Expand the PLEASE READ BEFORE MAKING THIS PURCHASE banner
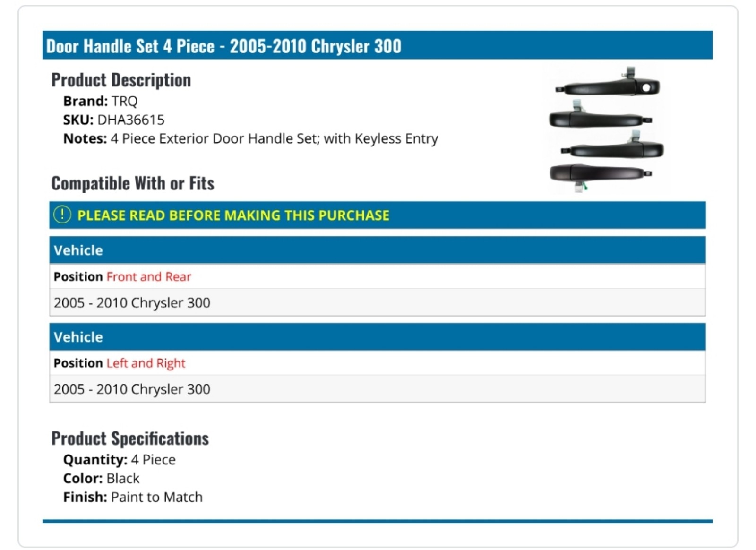 (378, 215)
